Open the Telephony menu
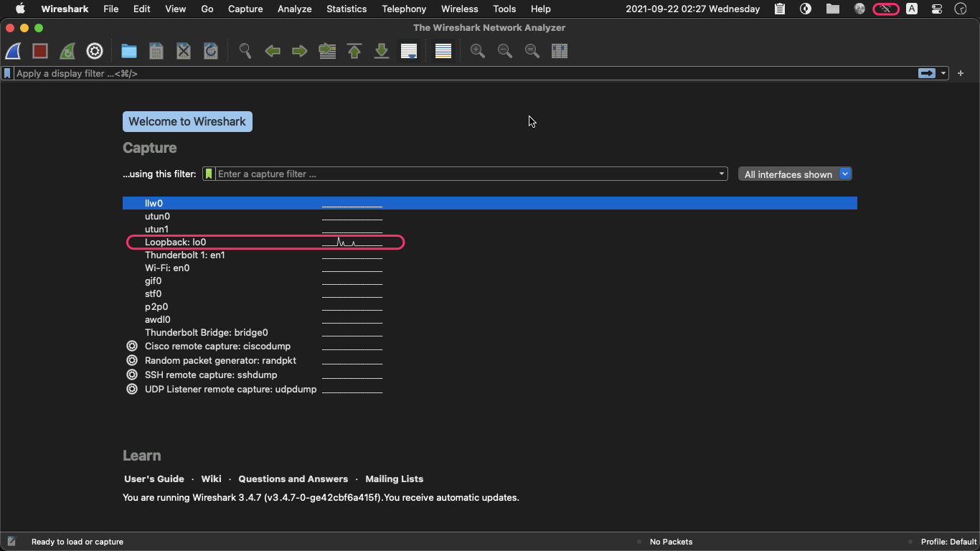The height and width of the screenshot is (551, 980). (404, 9)
